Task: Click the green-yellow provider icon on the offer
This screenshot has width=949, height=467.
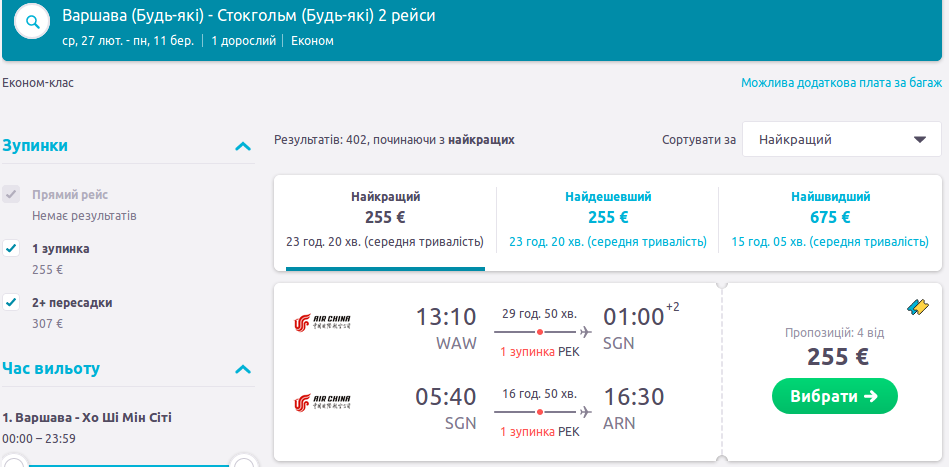Action: 917,305
